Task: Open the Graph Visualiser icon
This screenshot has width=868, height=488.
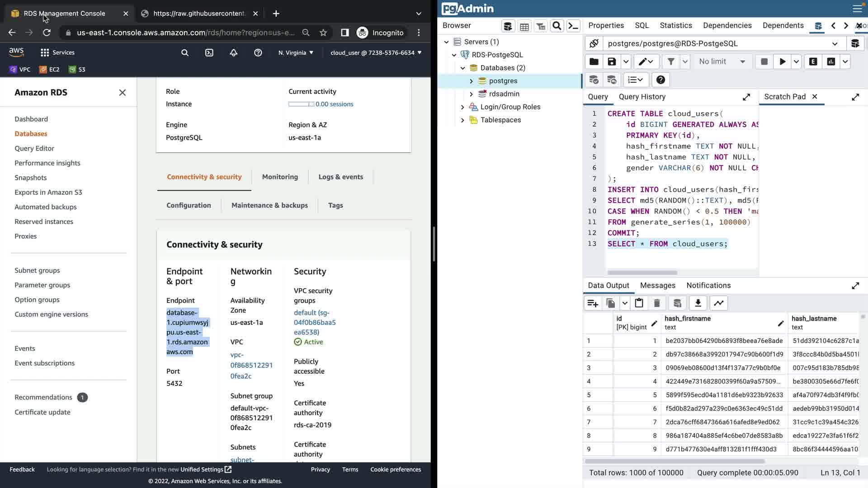Action: (x=719, y=303)
